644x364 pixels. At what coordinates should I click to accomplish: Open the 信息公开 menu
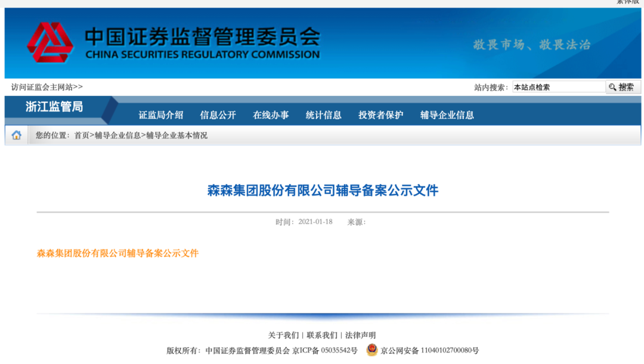[218, 116]
